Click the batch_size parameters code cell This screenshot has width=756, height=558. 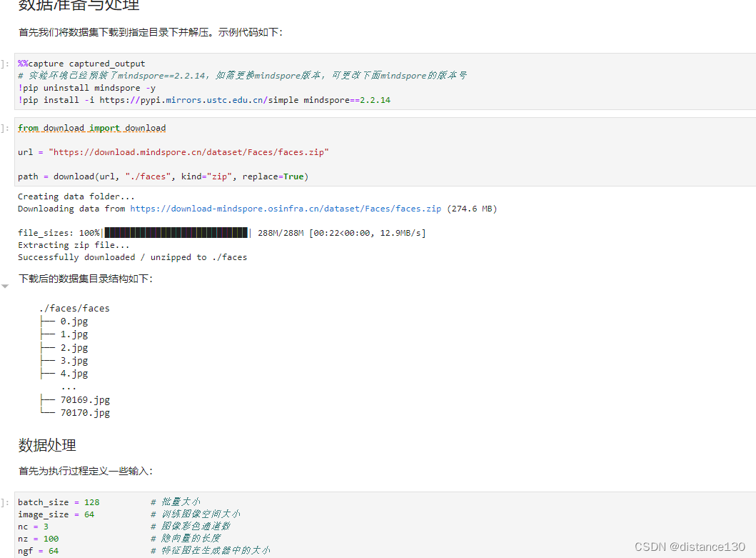[385, 525]
